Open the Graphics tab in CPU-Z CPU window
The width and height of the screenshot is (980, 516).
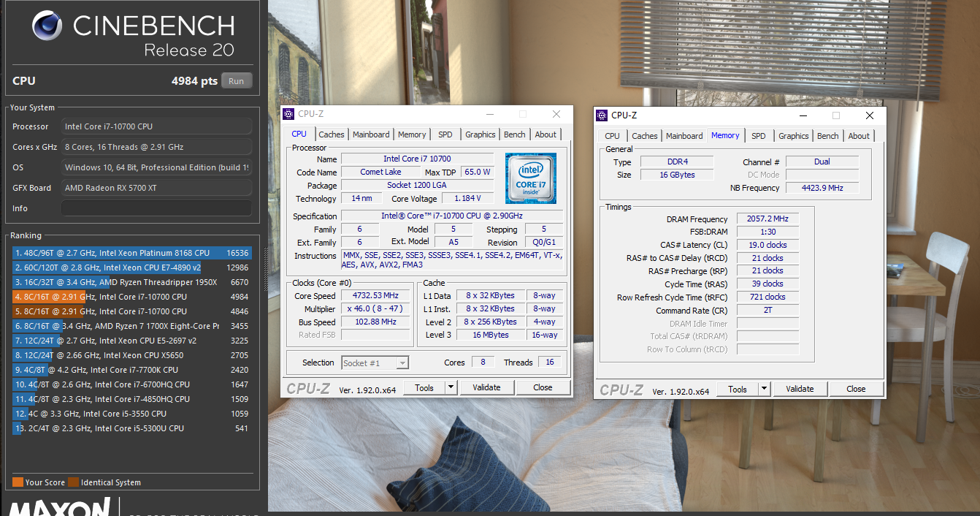[x=481, y=134]
